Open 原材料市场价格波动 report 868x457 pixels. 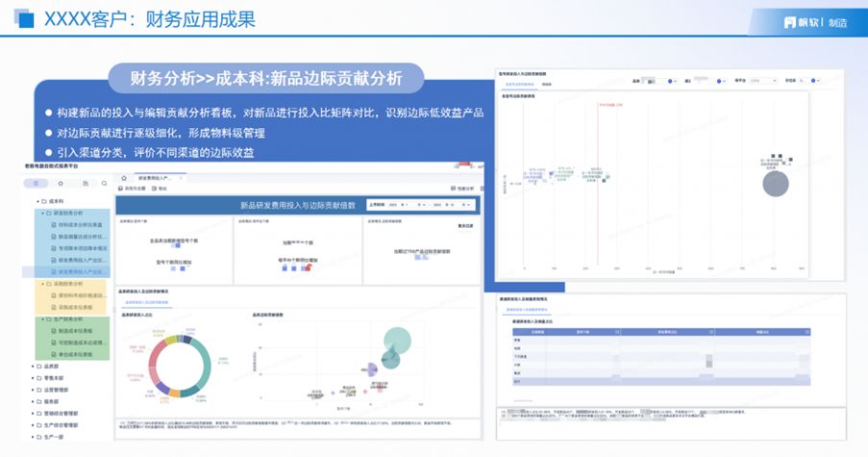click(82, 295)
